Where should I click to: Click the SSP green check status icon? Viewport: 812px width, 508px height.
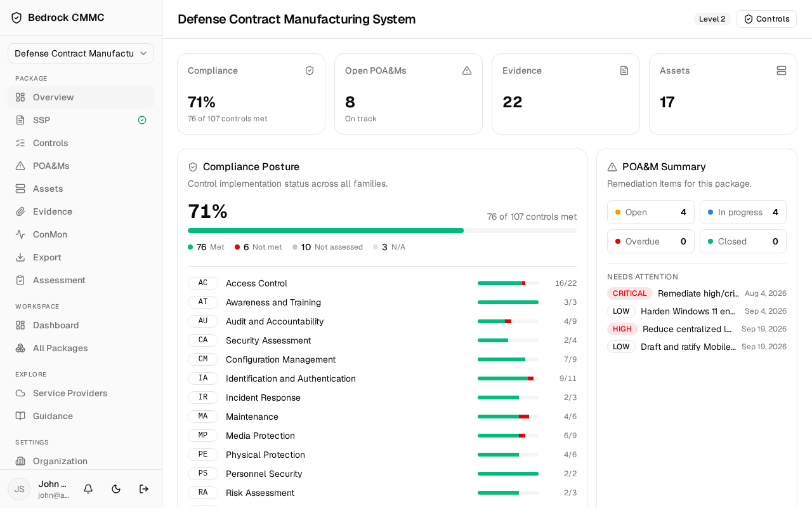click(x=142, y=120)
